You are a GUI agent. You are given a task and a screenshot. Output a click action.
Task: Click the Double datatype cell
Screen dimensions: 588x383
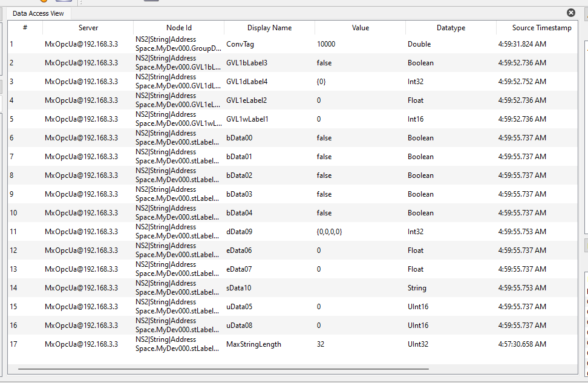[x=419, y=44]
